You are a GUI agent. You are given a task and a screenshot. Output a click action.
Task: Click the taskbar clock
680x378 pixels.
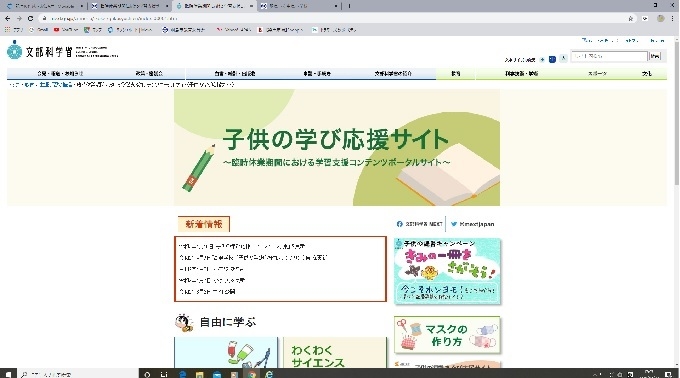pos(648,374)
